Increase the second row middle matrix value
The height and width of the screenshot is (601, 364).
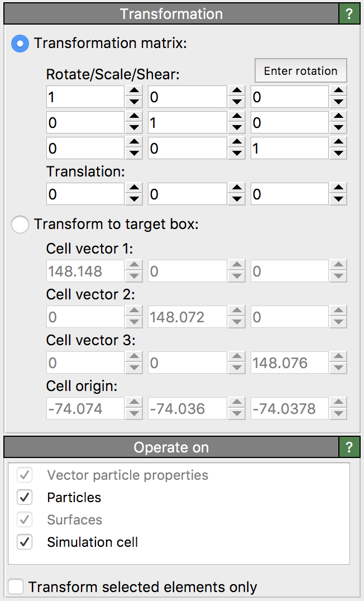236,117
